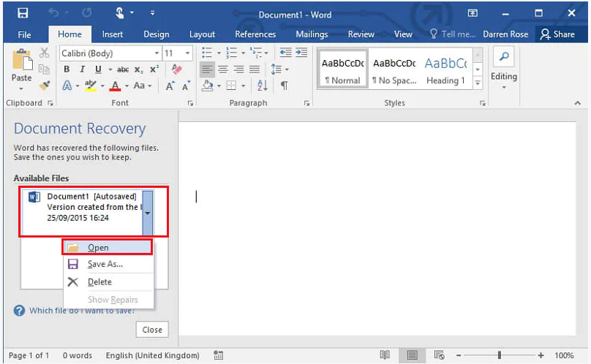Toggle Align Right
Viewport: 591px width, 364px height.
pyautogui.click(x=238, y=69)
